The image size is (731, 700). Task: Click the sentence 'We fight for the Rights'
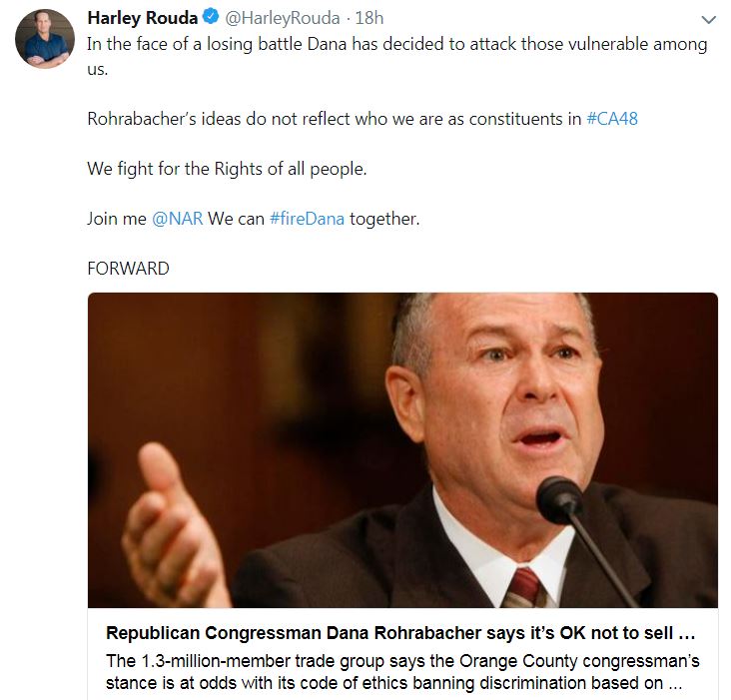tap(227, 169)
